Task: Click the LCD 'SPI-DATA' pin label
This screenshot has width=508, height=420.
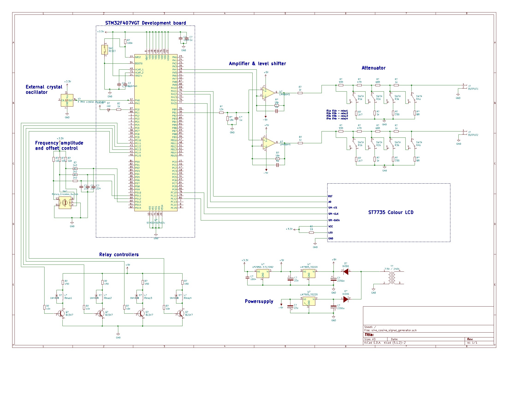Action: pos(334,220)
